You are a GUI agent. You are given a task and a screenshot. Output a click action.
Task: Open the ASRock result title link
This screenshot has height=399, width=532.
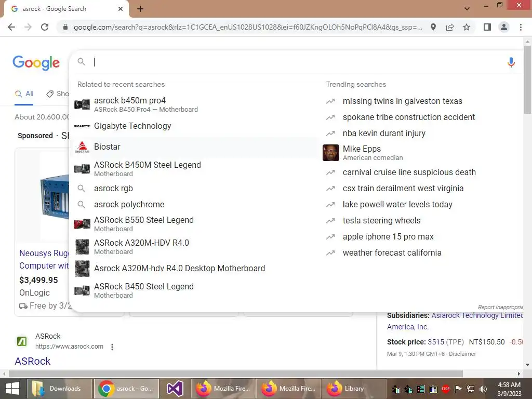[33, 361]
